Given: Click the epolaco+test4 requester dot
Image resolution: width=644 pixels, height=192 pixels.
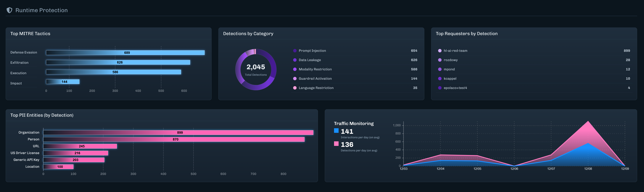Looking at the screenshot, I should click(x=440, y=88).
